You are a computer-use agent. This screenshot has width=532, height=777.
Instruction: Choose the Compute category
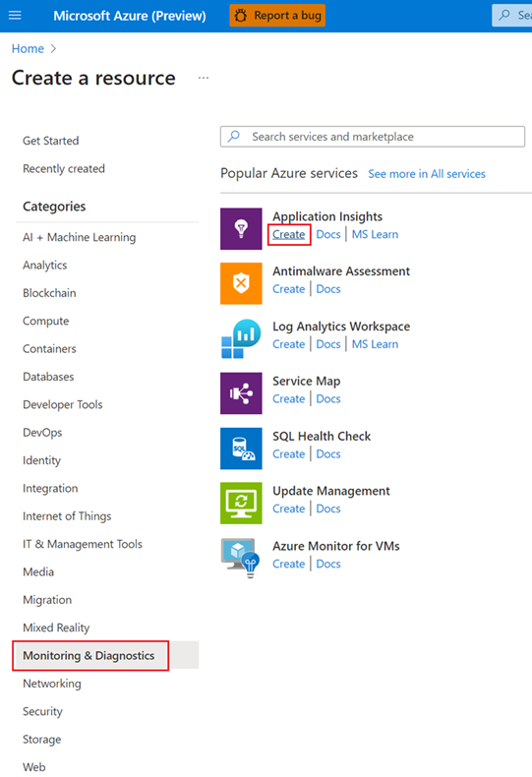point(45,321)
